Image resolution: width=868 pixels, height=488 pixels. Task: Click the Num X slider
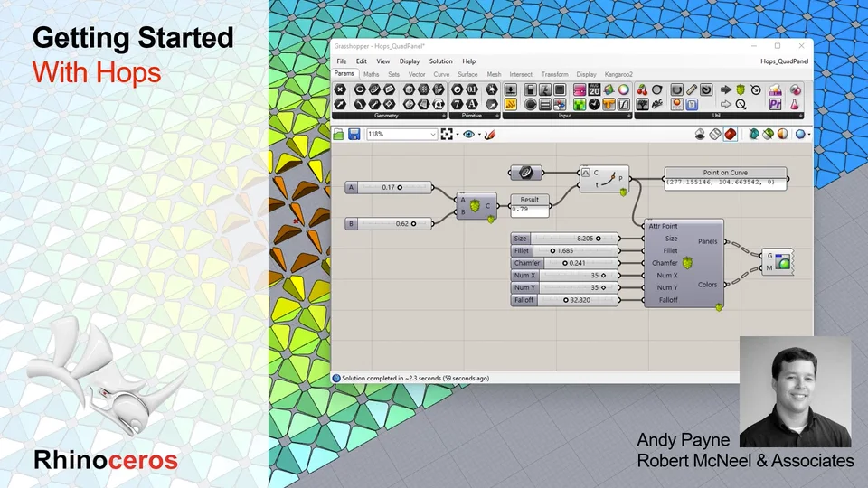(x=564, y=275)
